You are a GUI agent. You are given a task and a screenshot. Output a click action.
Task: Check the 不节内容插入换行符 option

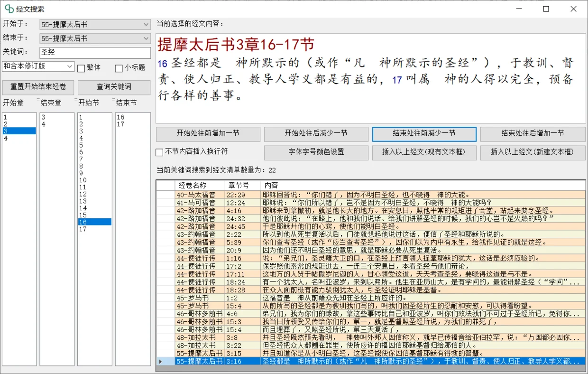159,152
